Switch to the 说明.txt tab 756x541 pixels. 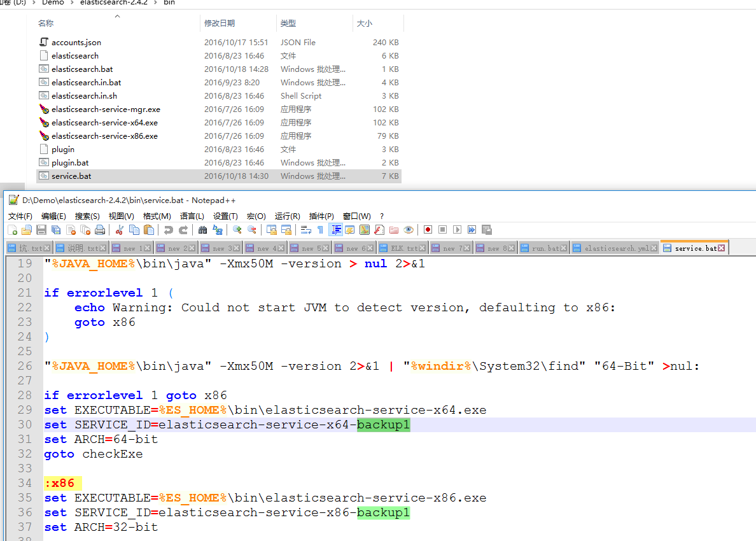coord(81,248)
